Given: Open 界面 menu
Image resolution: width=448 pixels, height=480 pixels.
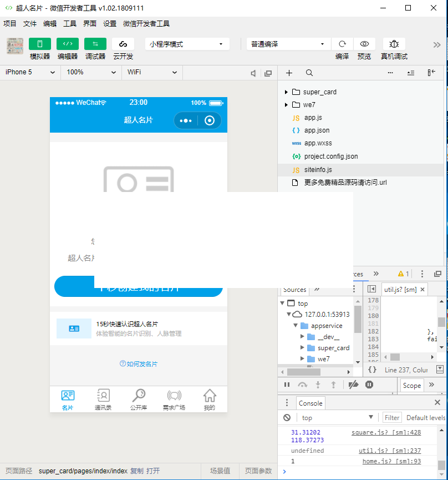Looking at the screenshot, I should (90, 23).
